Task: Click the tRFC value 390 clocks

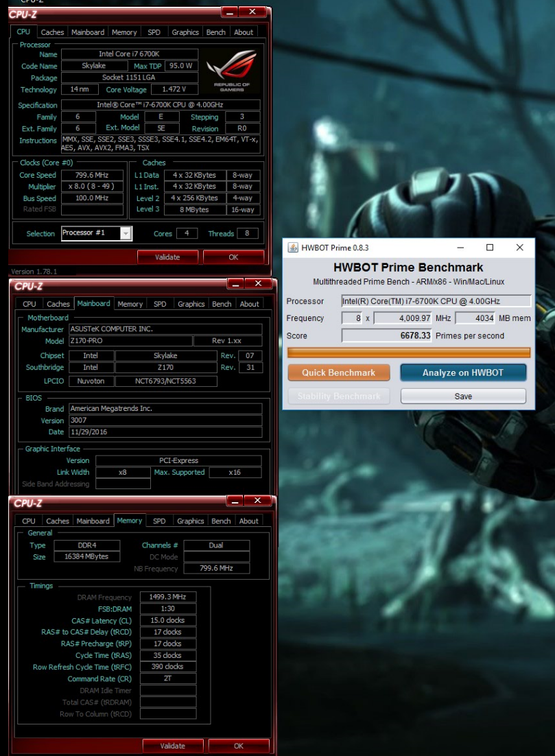Action: 168,667
